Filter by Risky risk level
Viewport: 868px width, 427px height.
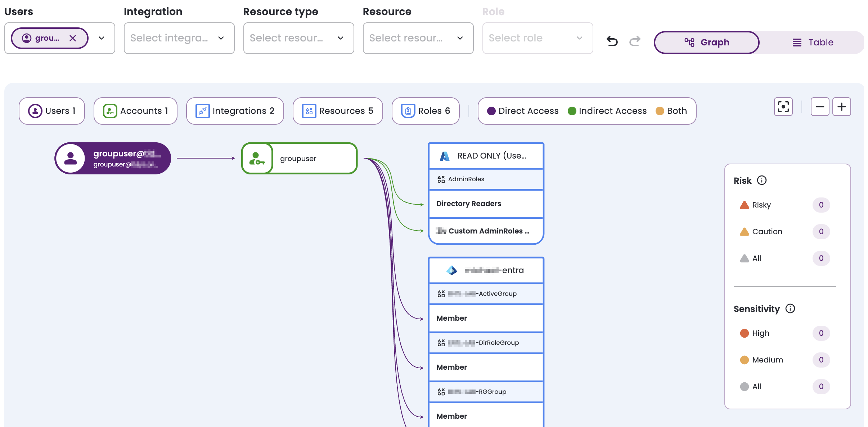pyautogui.click(x=761, y=205)
